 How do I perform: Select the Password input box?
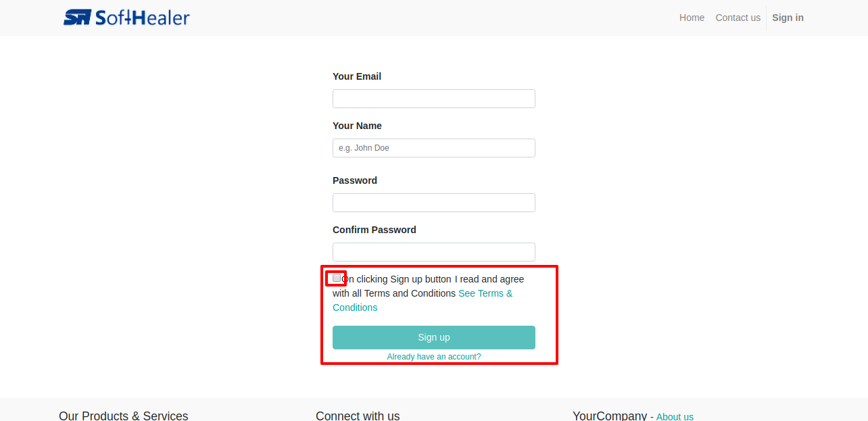coord(434,203)
